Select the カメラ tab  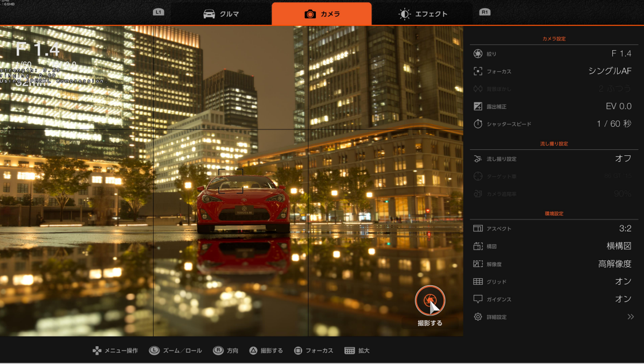(x=322, y=14)
